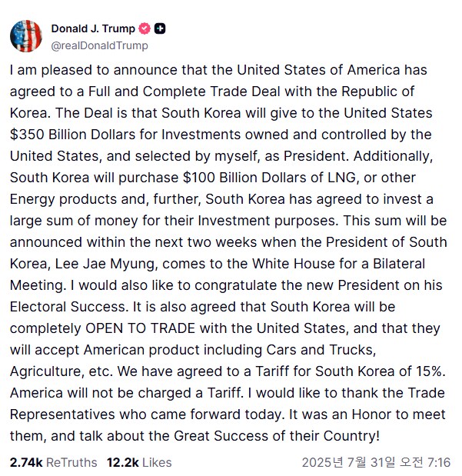This screenshot has width=462, height=476.
Task: Open the Donald J. Trump display name
Action: pos(93,28)
